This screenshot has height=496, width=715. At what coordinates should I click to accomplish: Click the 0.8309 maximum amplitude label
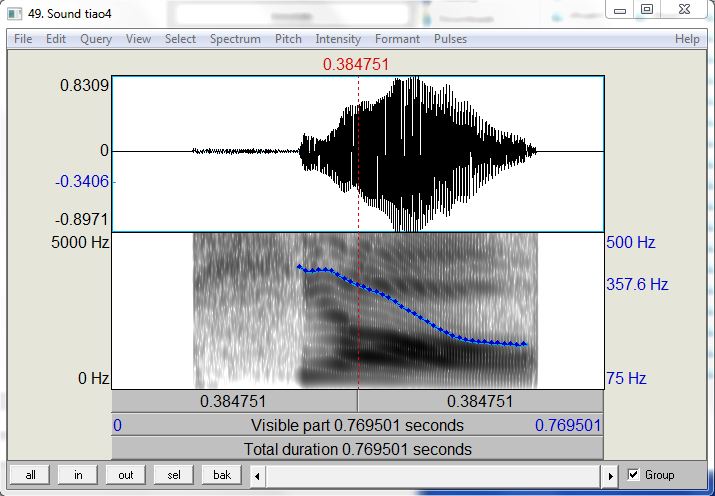point(85,85)
